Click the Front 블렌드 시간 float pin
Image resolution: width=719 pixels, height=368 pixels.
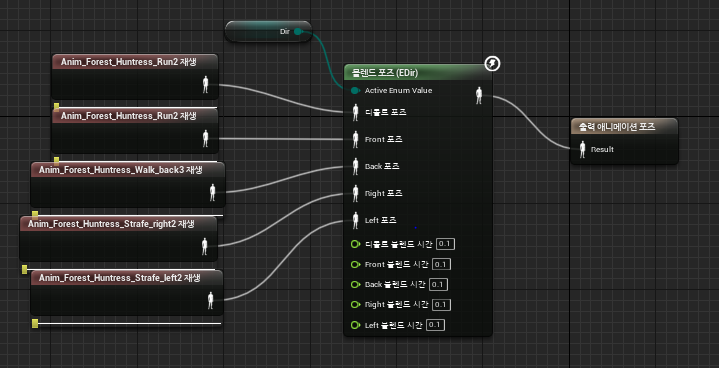[x=355, y=264]
